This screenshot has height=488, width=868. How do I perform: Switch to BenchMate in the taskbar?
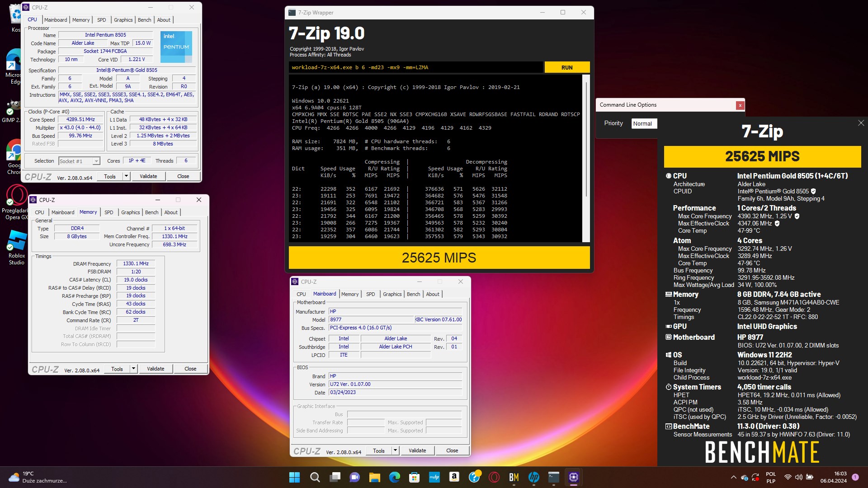click(x=514, y=477)
